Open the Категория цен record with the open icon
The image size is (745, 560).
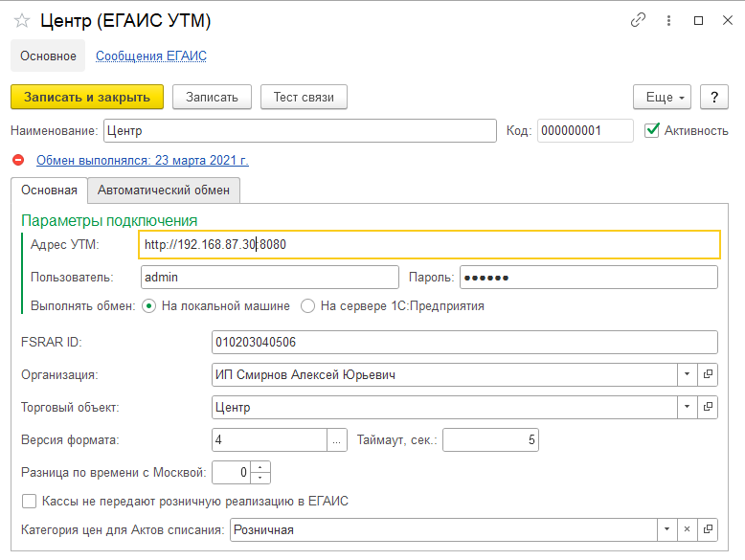pos(708,529)
